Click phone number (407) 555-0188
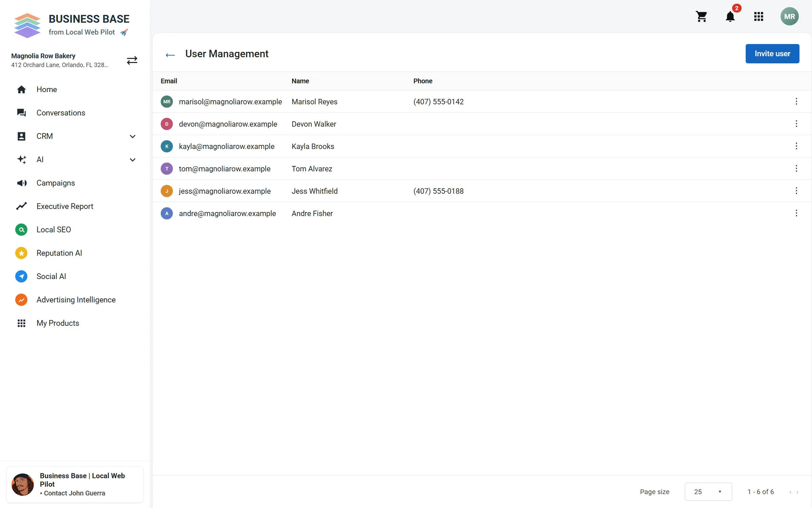This screenshot has width=812, height=508. coord(438,191)
